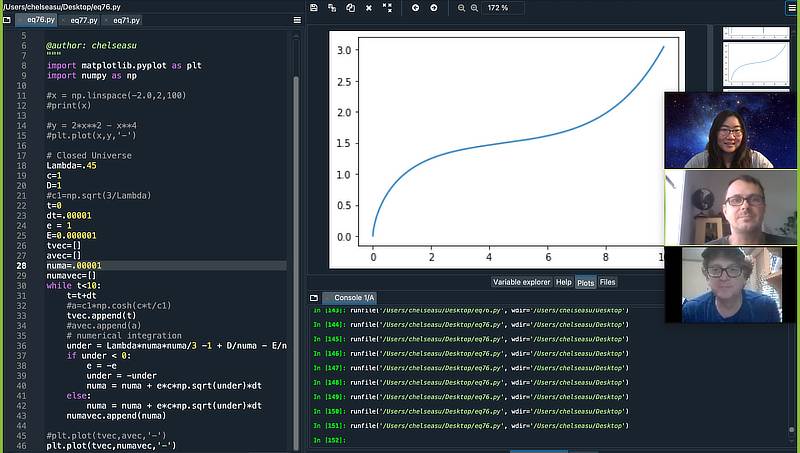Open the Help pane tab
This screenshot has height=453, width=800.
tap(564, 282)
